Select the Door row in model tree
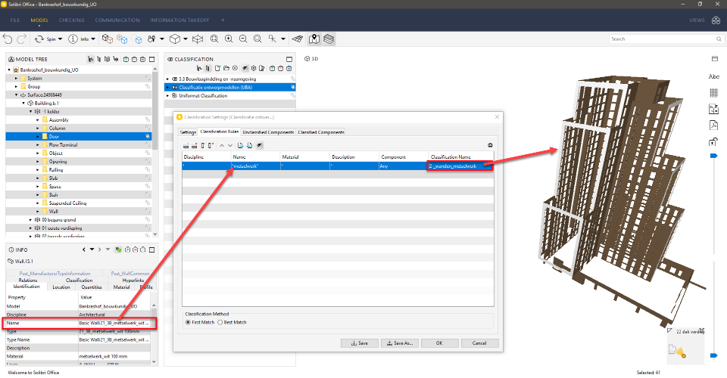The image size is (727, 378). [x=78, y=136]
